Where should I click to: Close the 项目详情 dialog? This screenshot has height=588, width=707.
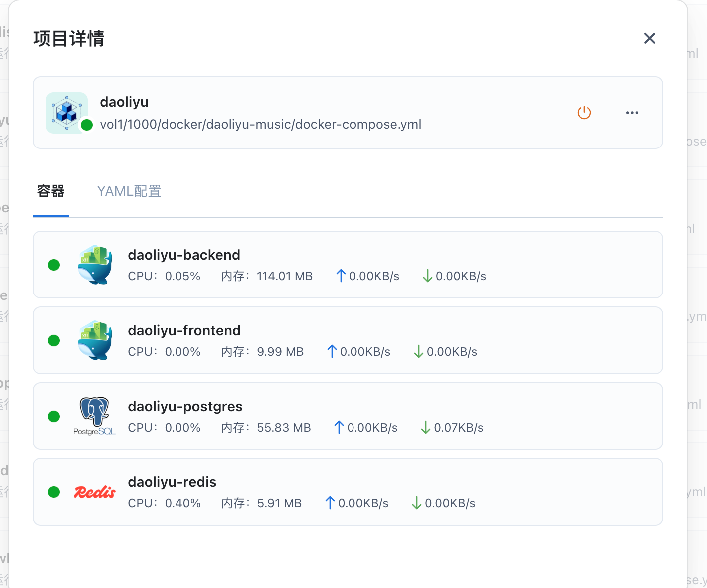649,38
